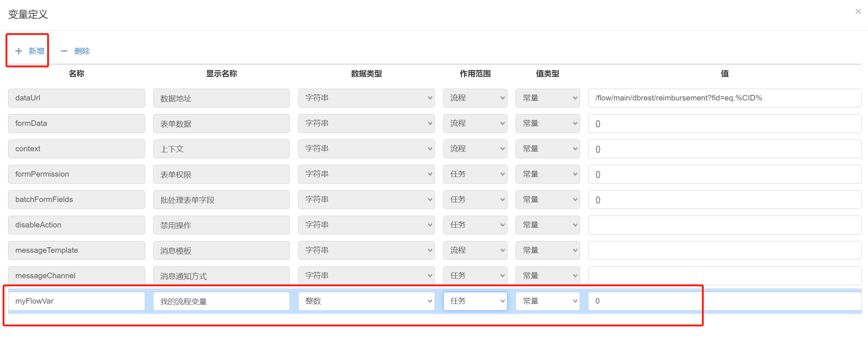Click the value field containing 0
This screenshot has width=868, height=347.
click(x=724, y=301)
